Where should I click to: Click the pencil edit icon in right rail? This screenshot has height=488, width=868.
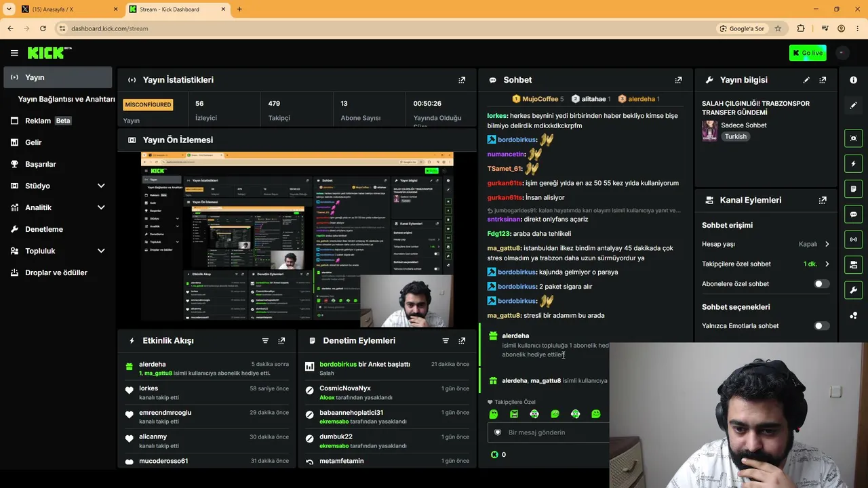853,106
